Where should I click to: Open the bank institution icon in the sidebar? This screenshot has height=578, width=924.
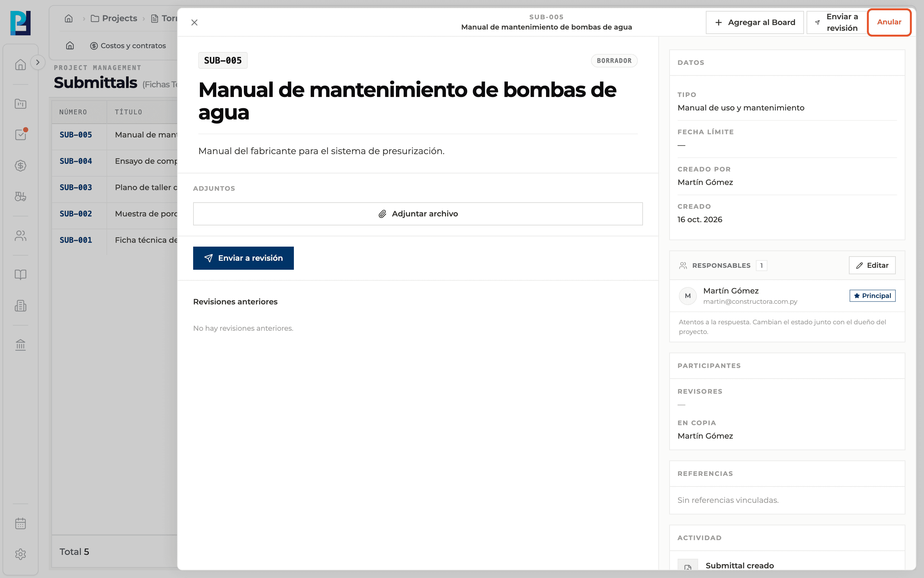[21, 345]
